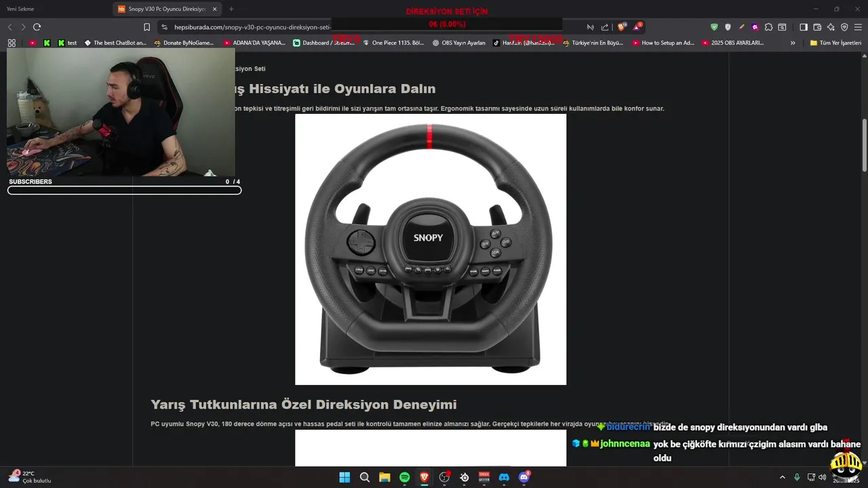Click the green shield extension icon
The image size is (868, 488).
point(714,27)
